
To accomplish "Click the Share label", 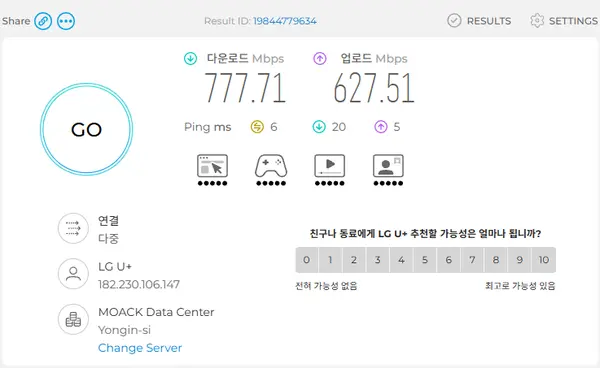I will (x=16, y=21).
